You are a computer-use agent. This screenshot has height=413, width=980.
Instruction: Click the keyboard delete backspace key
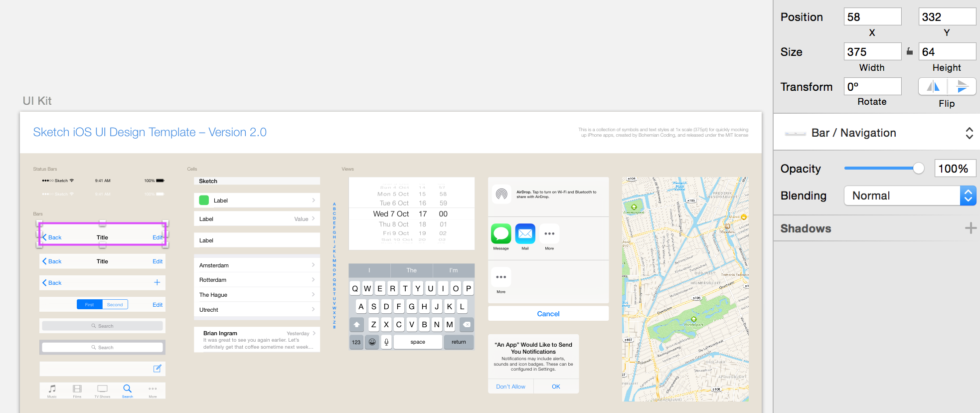(467, 325)
